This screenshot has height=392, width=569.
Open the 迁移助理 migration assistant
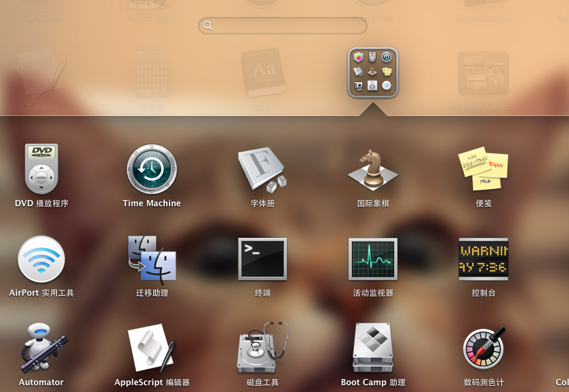coord(152,259)
